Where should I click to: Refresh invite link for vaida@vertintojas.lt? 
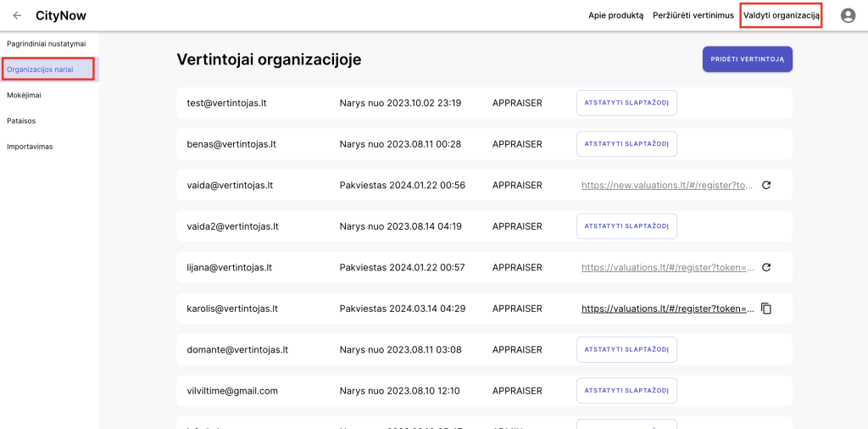pyautogui.click(x=766, y=185)
